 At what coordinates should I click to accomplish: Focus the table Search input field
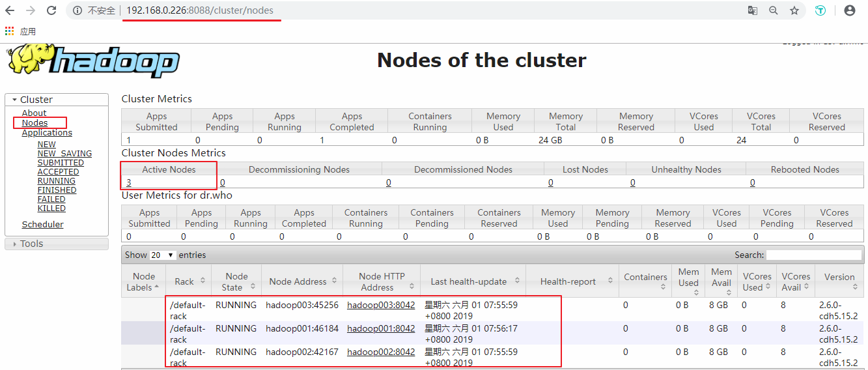coord(813,255)
